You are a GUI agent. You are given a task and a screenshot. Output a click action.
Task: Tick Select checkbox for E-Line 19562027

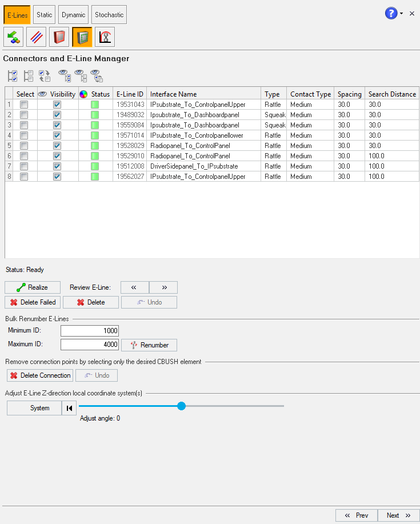pos(24,177)
